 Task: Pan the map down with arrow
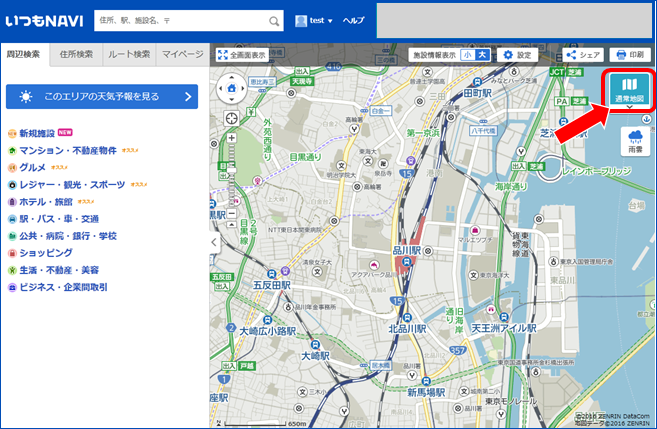231,99
